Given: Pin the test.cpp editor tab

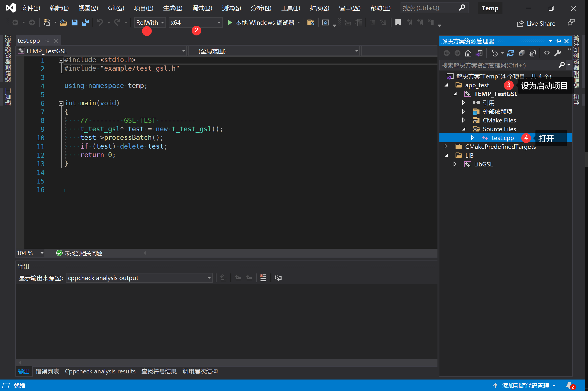Looking at the screenshot, I should pyautogui.click(x=47, y=41).
